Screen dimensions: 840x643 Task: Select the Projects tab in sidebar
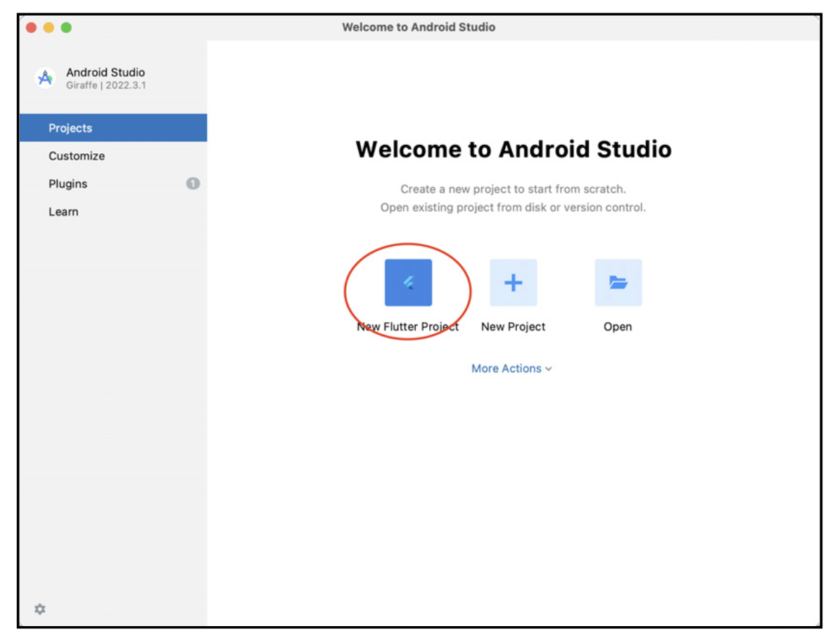click(x=70, y=128)
